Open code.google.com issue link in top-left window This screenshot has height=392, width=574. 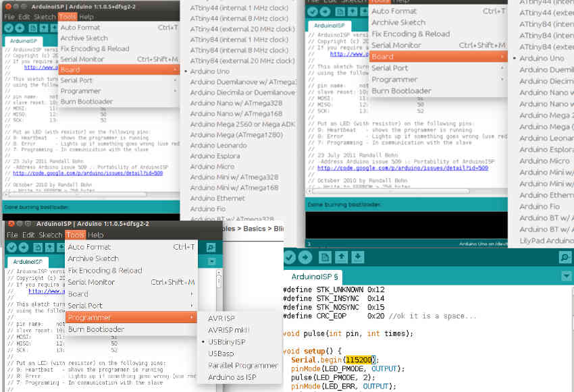[88, 173]
